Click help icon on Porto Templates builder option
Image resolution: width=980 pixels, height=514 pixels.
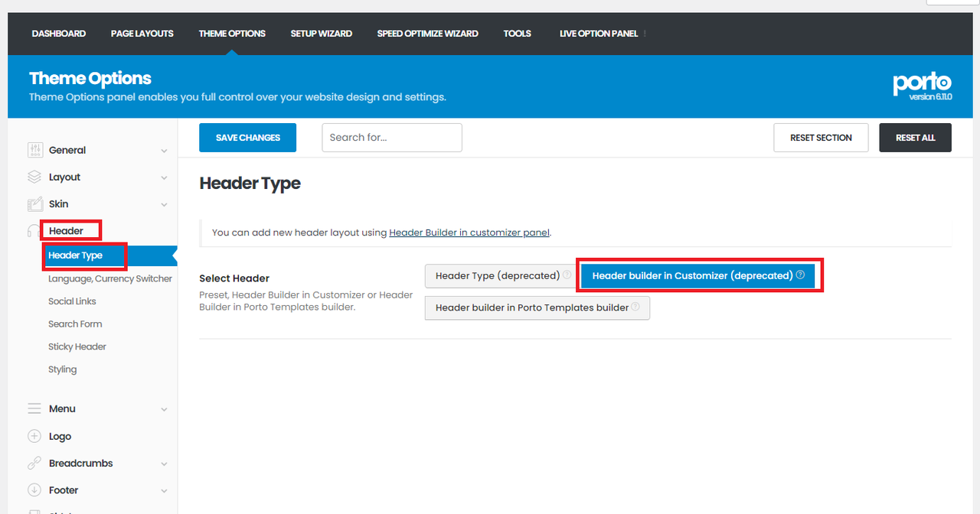pos(635,307)
